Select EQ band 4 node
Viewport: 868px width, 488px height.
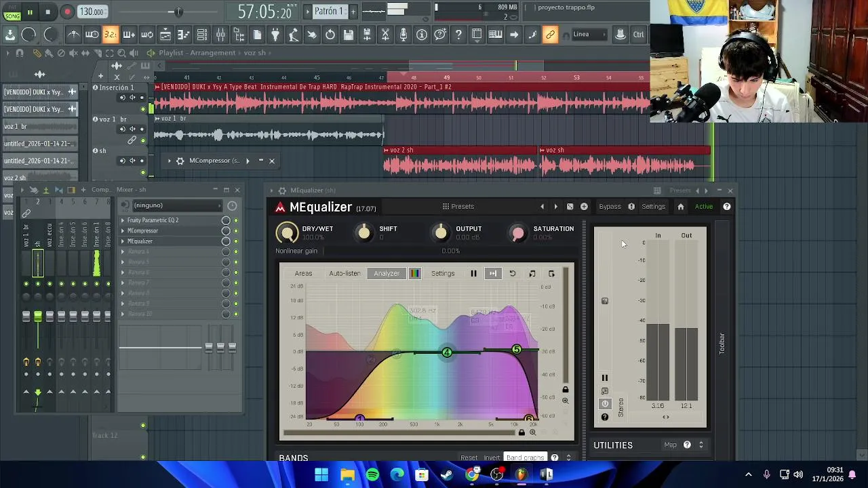coord(447,352)
